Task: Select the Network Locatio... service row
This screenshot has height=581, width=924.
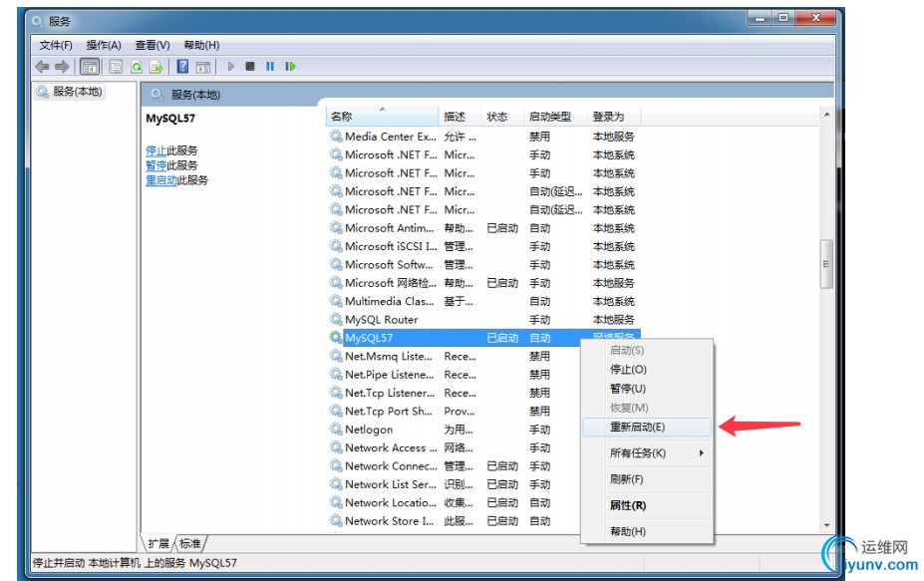Action: 454,502
